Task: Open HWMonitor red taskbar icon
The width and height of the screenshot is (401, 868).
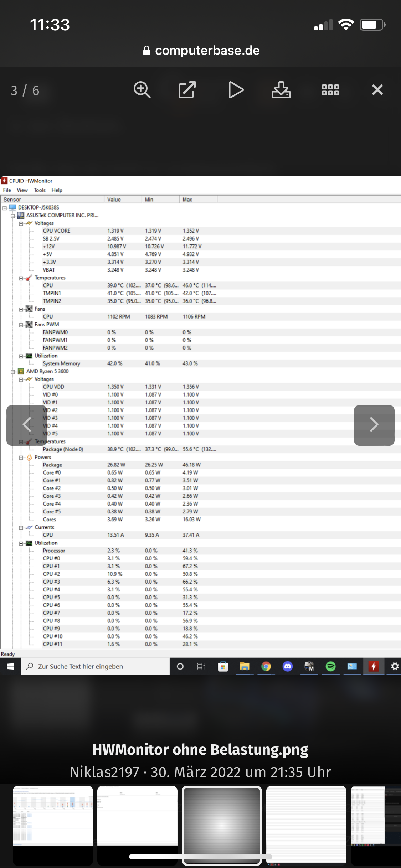Action: (x=374, y=666)
